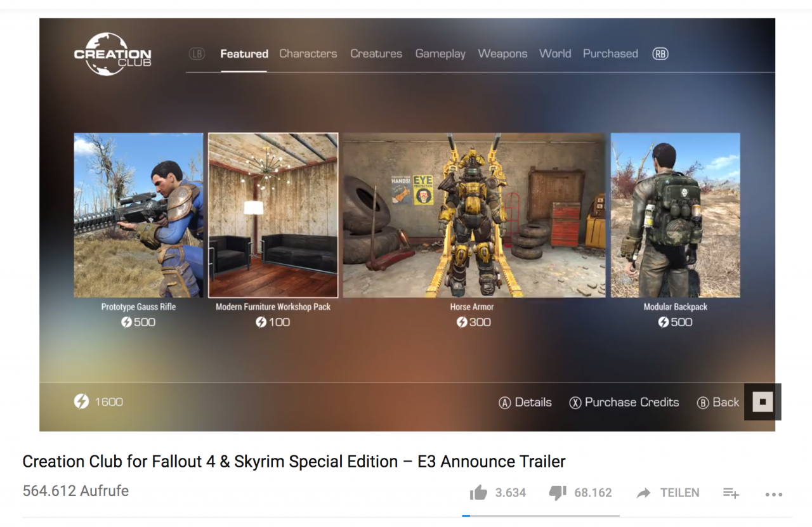
Task: Switch to the Creatures tab
Action: tap(376, 54)
